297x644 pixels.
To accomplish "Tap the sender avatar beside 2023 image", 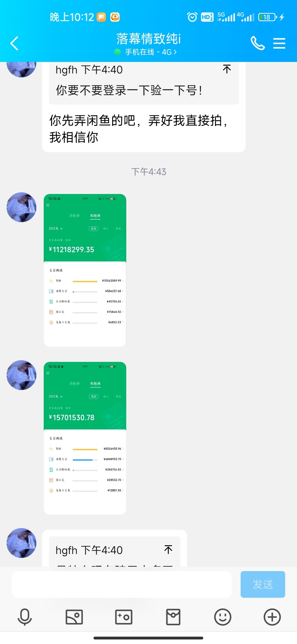I will 21,207.
